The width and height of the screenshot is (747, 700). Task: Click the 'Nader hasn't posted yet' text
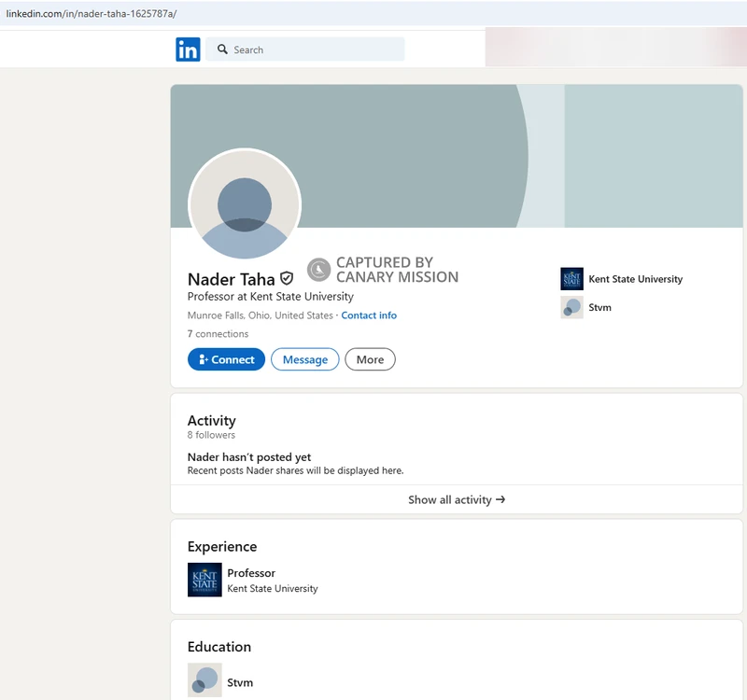pyautogui.click(x=249, y=457)
